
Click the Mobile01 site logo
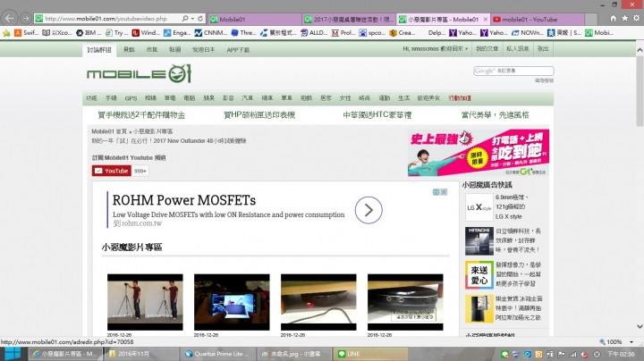coord(139,74)
